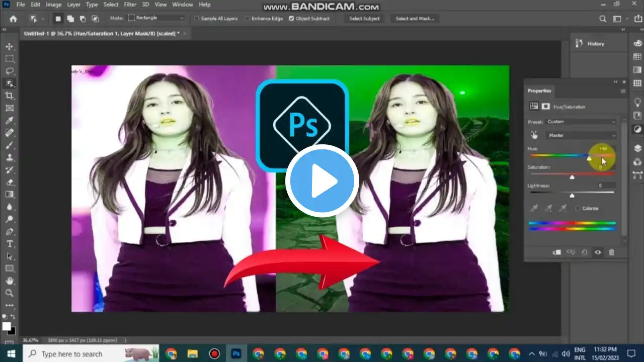Activate the Zoom tool
This screenshot has height=362, width=644.
(x=9, y=293)
